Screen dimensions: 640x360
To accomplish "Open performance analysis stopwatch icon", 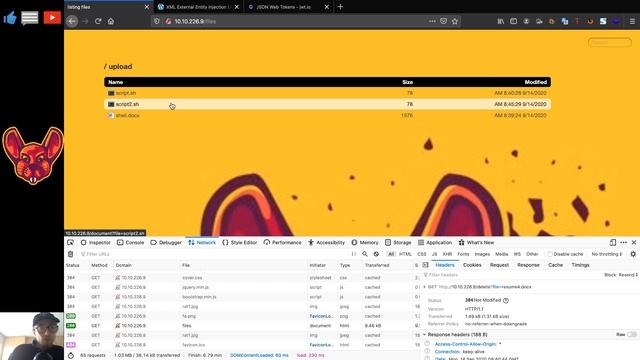I will pos(71,355).
